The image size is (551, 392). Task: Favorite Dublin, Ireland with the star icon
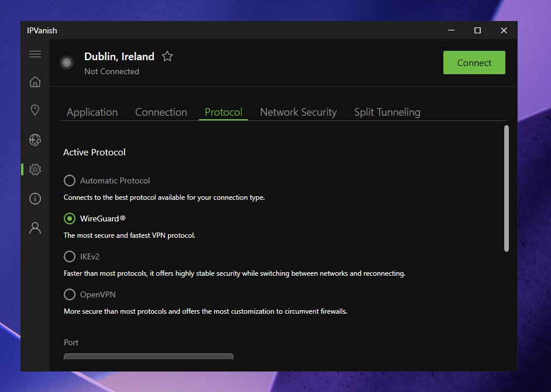tap(167, 56)
